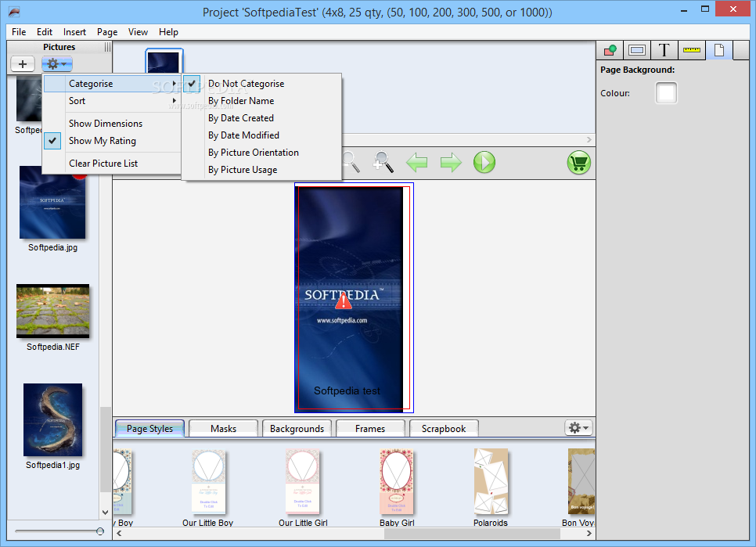The image size is (756, 547).
Task: Click the pictures list vertical scrollbar thumb
Action: 105,449
